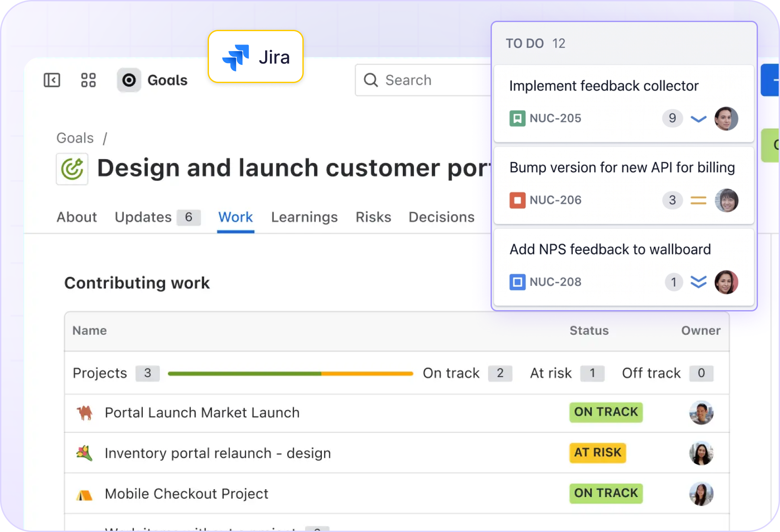780x532 pixels.
Task: Open the Decisions tab
Action: click(442, 217)
